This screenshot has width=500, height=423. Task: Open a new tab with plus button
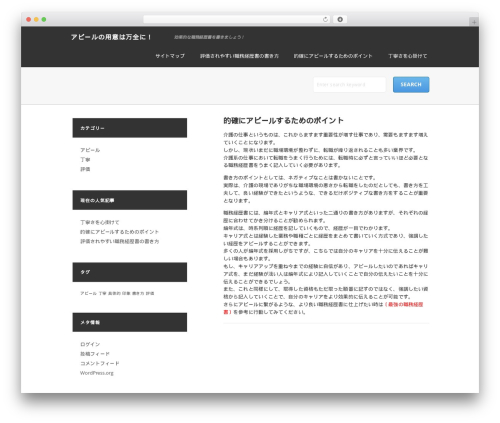click(x=474, y=22)
